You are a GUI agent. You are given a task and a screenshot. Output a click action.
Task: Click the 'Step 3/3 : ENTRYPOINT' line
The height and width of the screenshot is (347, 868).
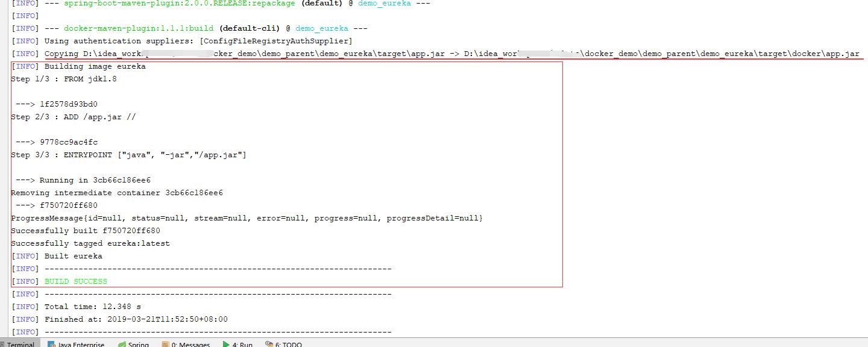[128, 155]
